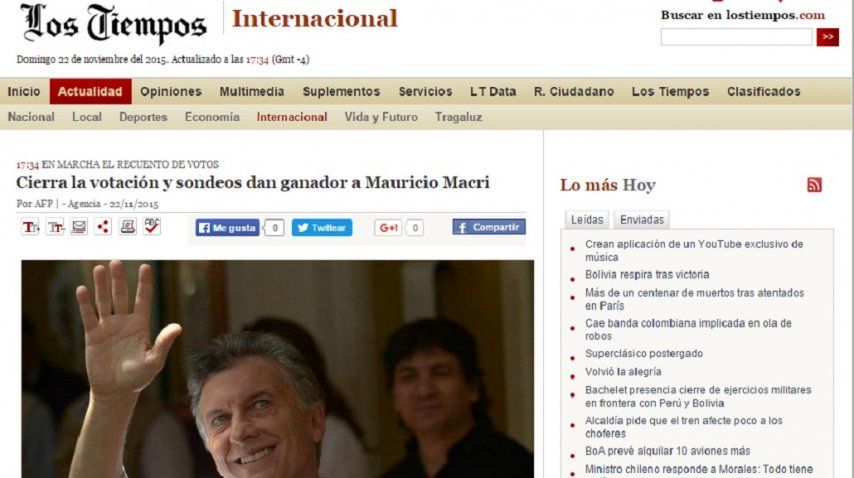Image resolution: width=854 pixels, height=478 pixels.
Task: Click the decrease text size icon
Action: click(x=55, y=227)
